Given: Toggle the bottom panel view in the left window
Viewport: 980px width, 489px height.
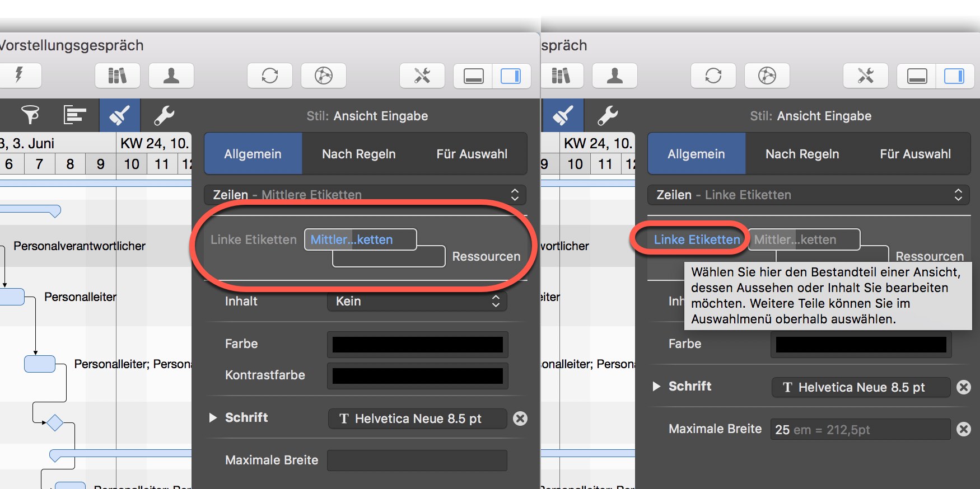Looking at the screenshot, I should [473, 76].
